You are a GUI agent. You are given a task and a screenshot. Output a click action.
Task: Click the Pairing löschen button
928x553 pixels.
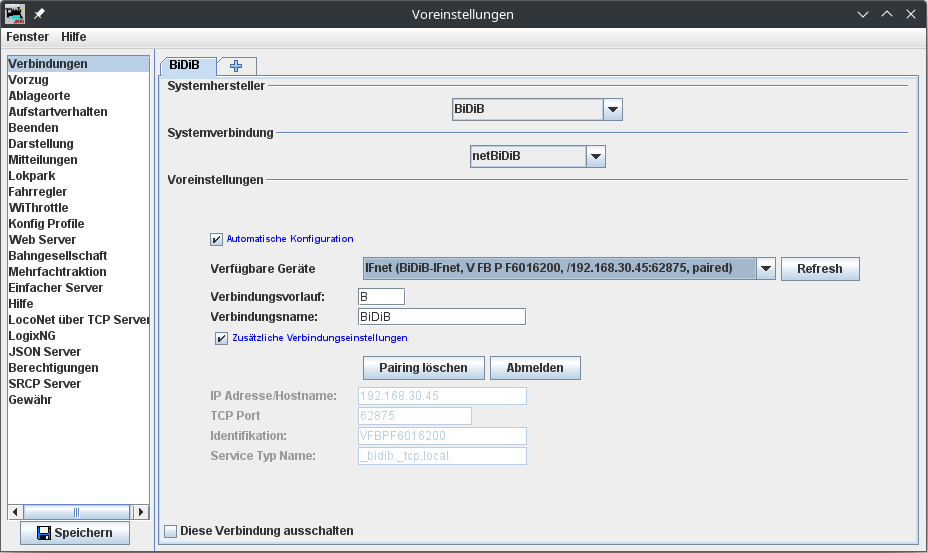pyautogui.click(x=423, y=368)
